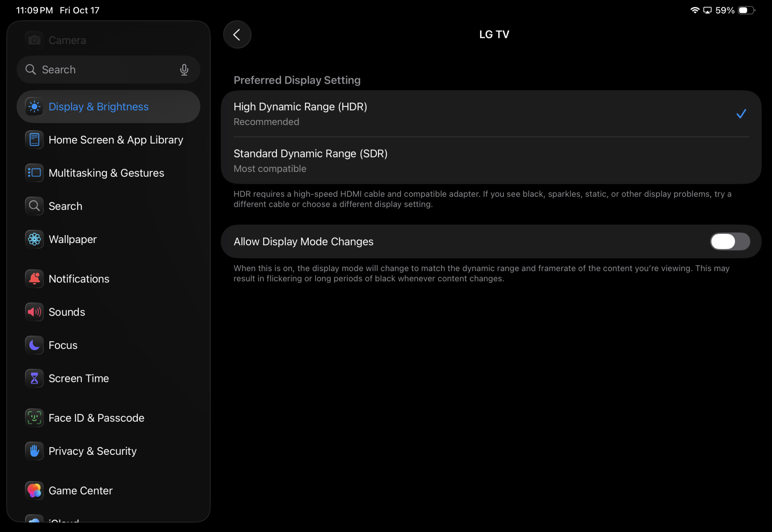Image resolution: width=772 pixels, height=532 pixels.
Task: Tap the Focus moon icon
Action: point(34,345)
